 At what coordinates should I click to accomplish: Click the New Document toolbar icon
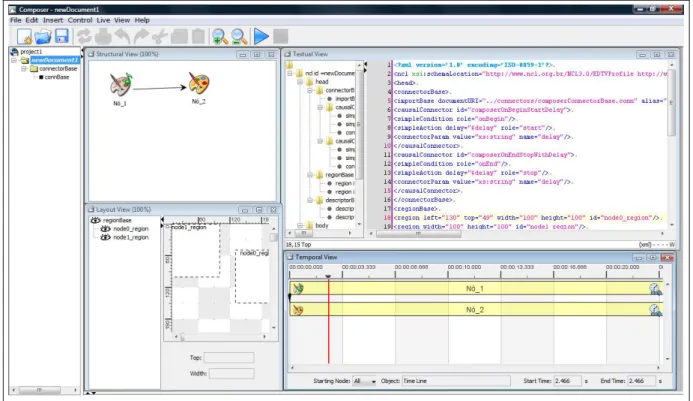click(x=25, y=37)
